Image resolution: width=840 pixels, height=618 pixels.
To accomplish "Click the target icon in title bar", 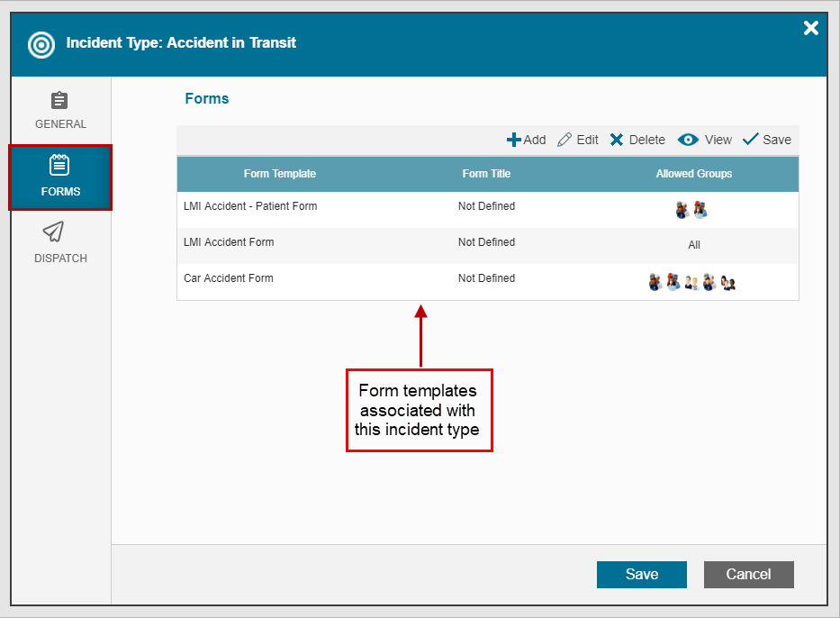I will pos(41,43).
